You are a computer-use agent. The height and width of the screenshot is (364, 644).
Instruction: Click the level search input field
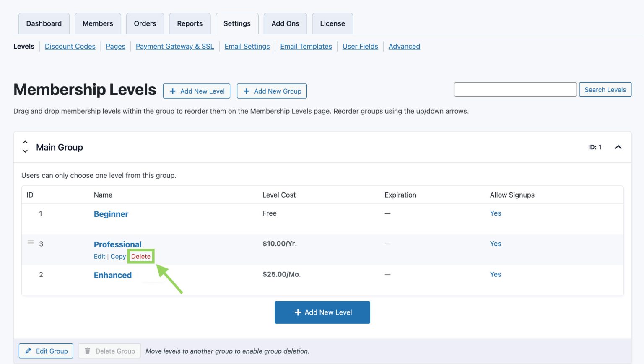pos(515,89)
